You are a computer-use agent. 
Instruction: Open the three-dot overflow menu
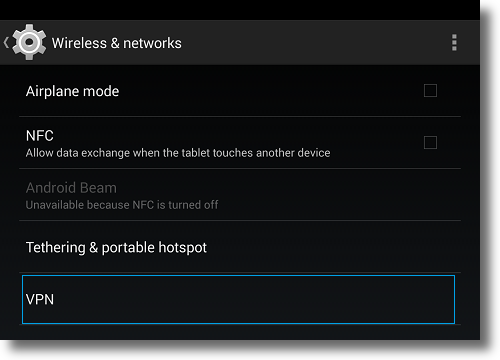pyautogui.click(x=454, y=43)
